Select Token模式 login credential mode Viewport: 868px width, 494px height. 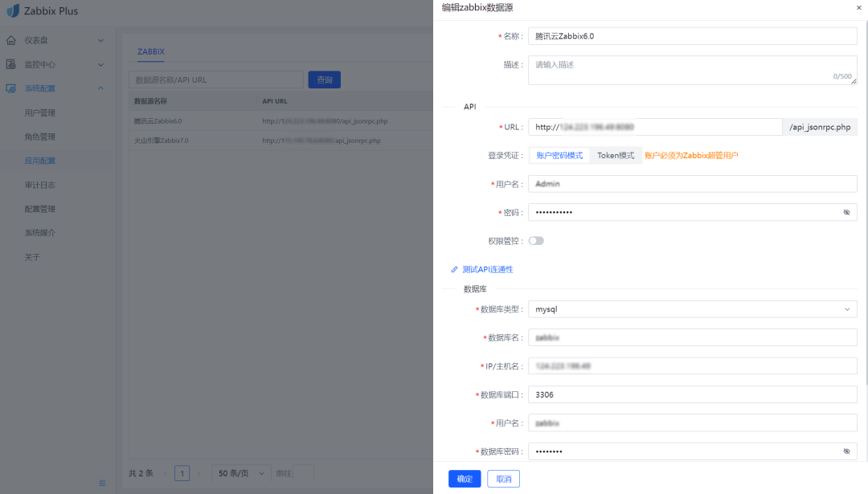616,156
